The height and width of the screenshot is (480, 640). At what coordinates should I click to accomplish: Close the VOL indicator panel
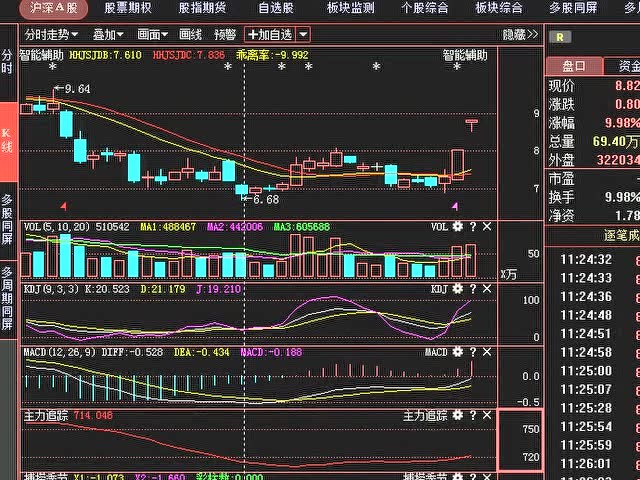(487, 227)
